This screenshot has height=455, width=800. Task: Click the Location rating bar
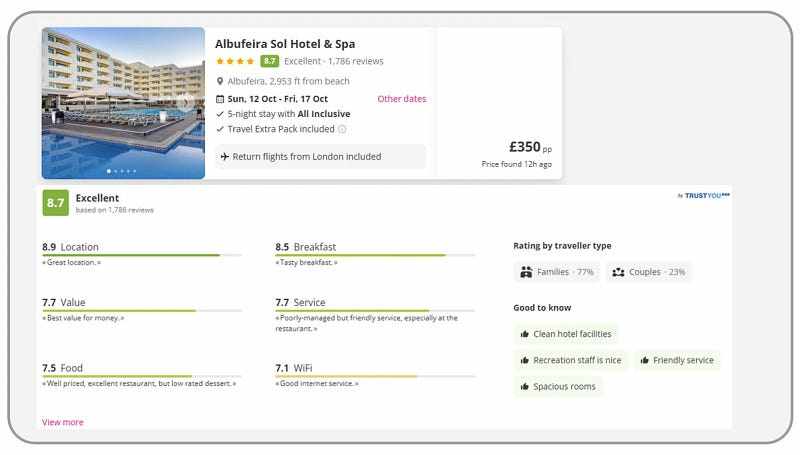[x=141, y=255]
